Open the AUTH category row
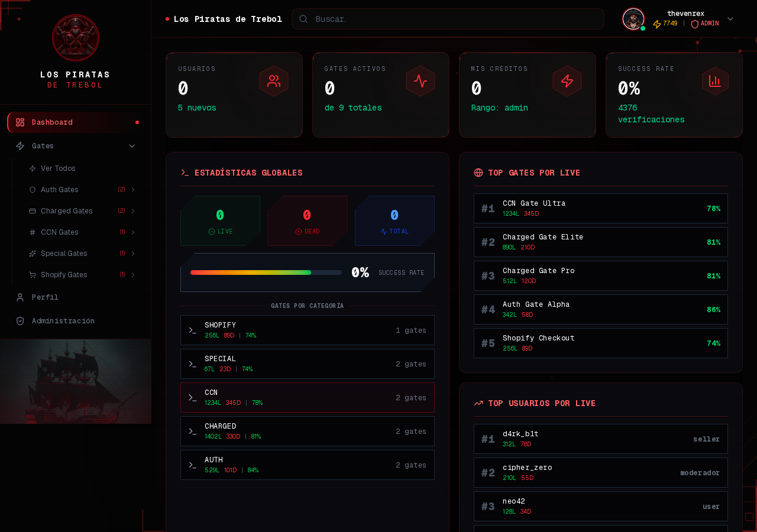The image size is (757, 532). (x=308, y=465)
